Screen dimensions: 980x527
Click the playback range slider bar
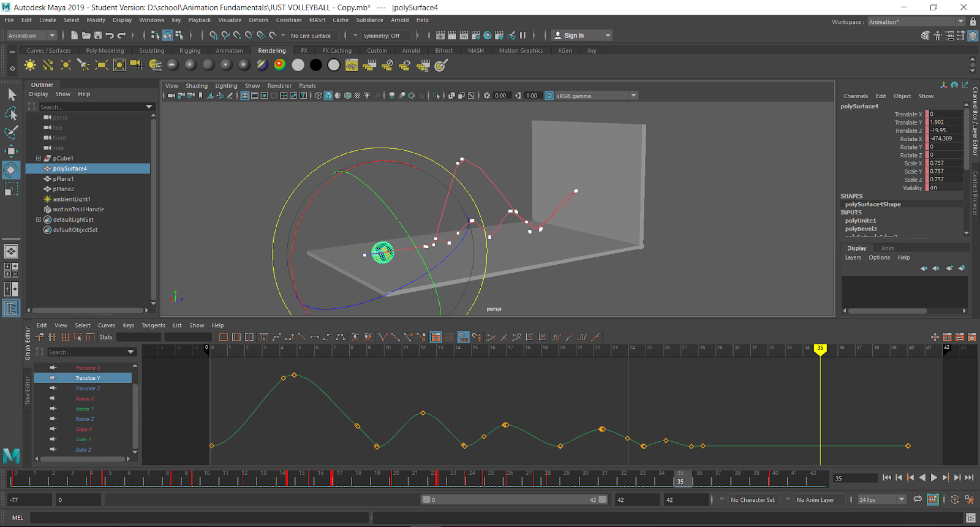[514, 499]
